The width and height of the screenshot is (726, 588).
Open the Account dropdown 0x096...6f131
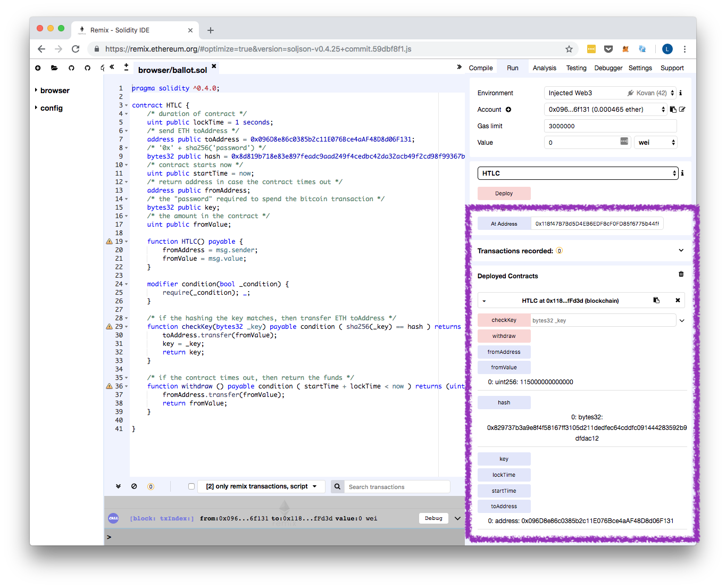pyautogui.click(x=605, y=110)
